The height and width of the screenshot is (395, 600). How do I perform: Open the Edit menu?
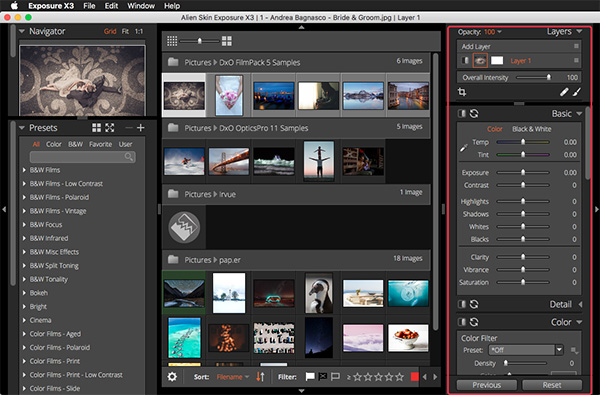tap(111, 6)
